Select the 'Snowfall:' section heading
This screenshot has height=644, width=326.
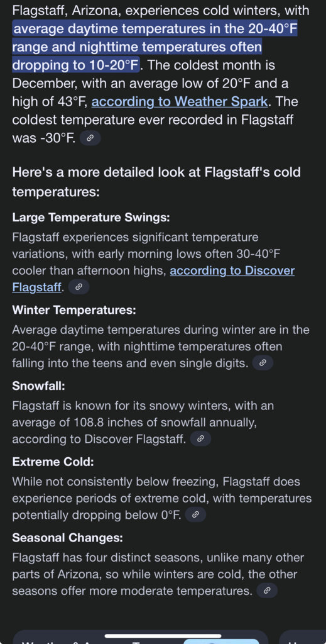[39, 386]
